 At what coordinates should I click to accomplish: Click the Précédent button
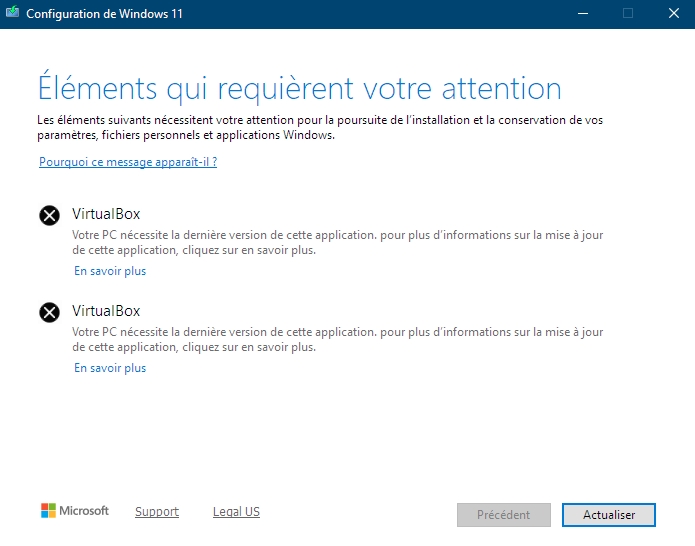[504, 515]
